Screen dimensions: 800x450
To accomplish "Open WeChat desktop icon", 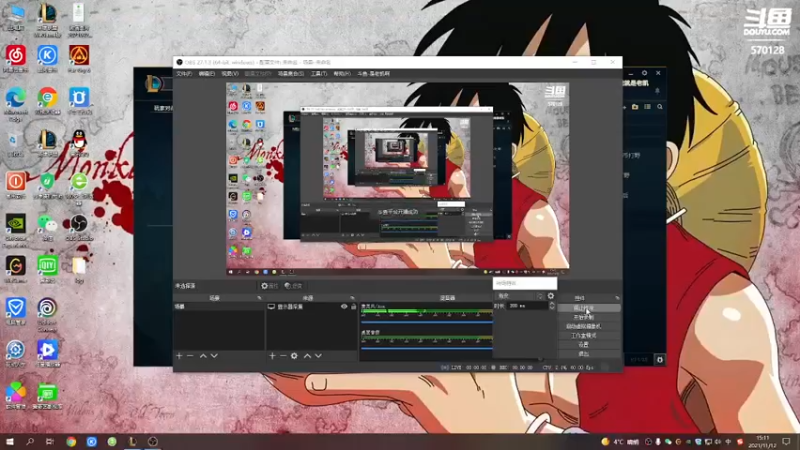I will 47,227.
